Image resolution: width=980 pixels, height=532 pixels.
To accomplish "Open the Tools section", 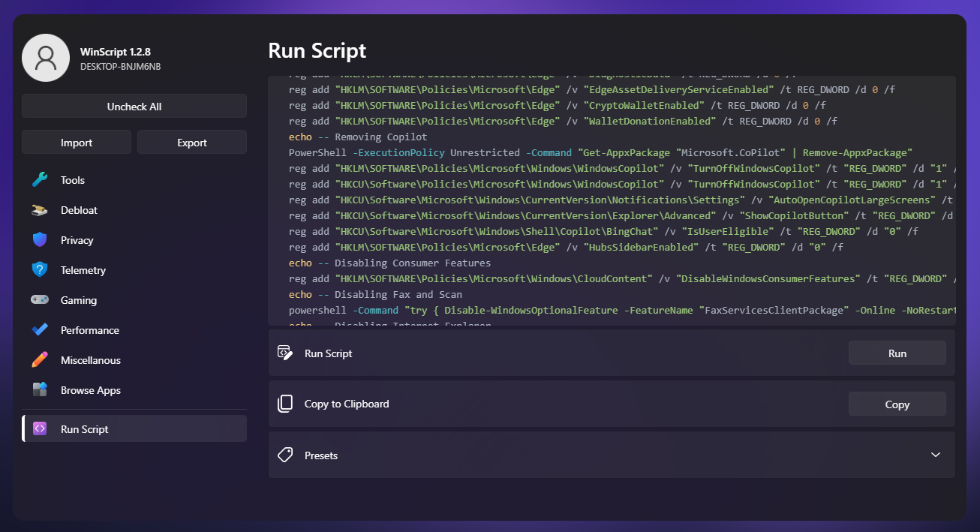I will [x=134, y=180].
